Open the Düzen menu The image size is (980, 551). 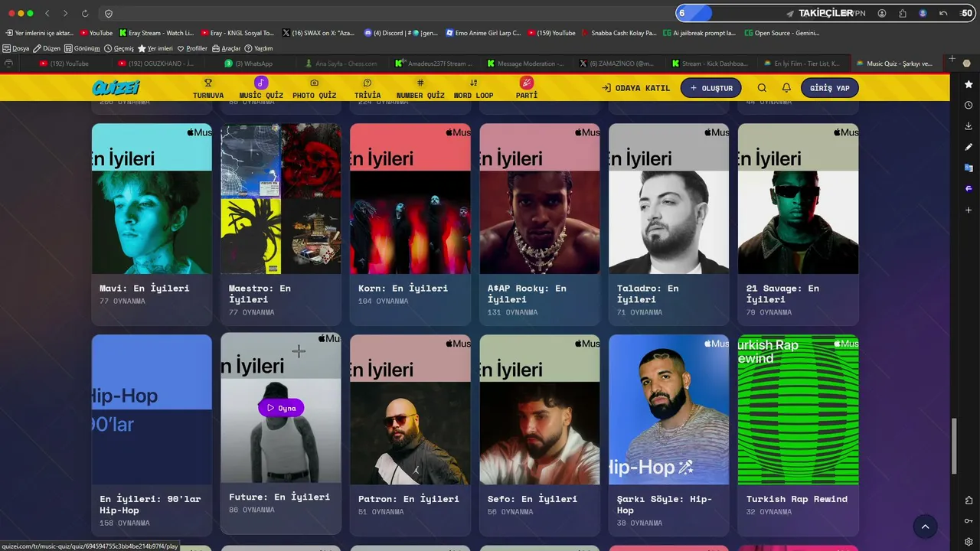point(47,48)
